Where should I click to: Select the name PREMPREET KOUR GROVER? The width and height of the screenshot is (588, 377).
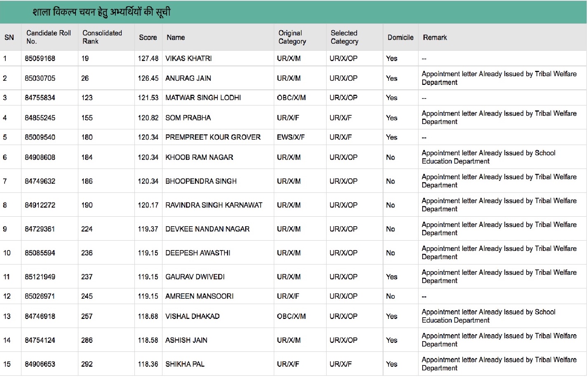click(x=213, y=137)
